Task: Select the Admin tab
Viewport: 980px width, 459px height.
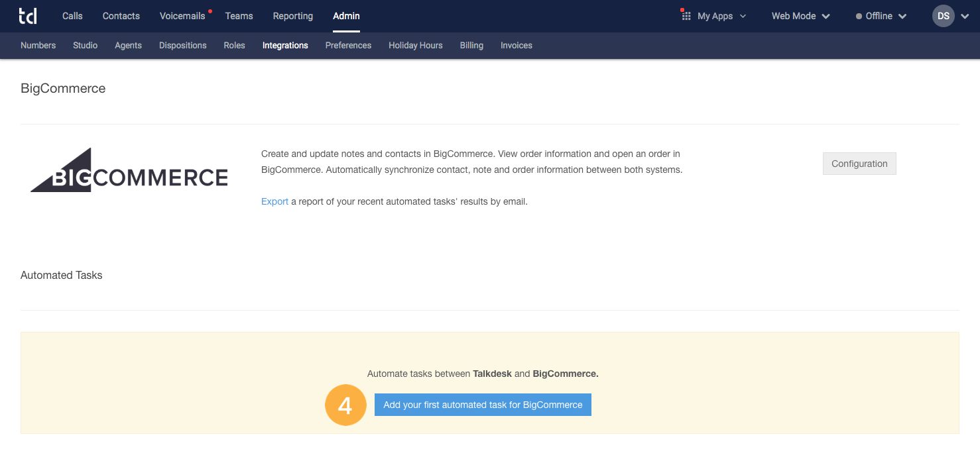Action: 346,16
